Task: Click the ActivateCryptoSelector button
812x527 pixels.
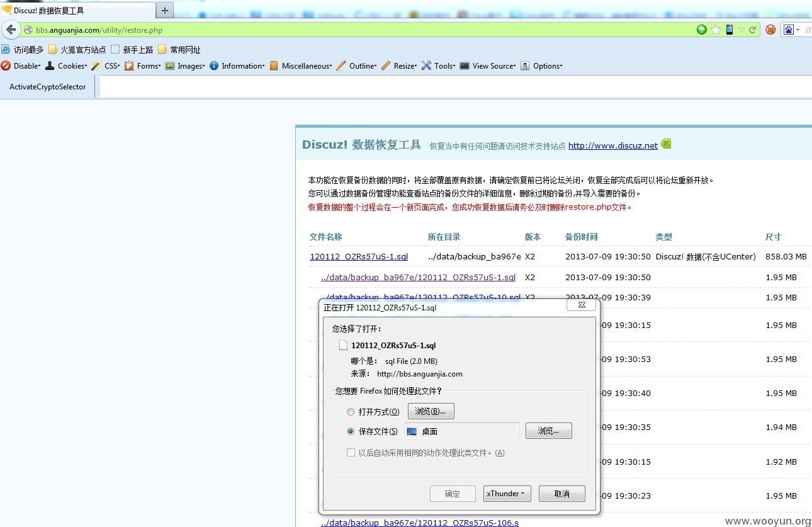Action: [47, 87]
